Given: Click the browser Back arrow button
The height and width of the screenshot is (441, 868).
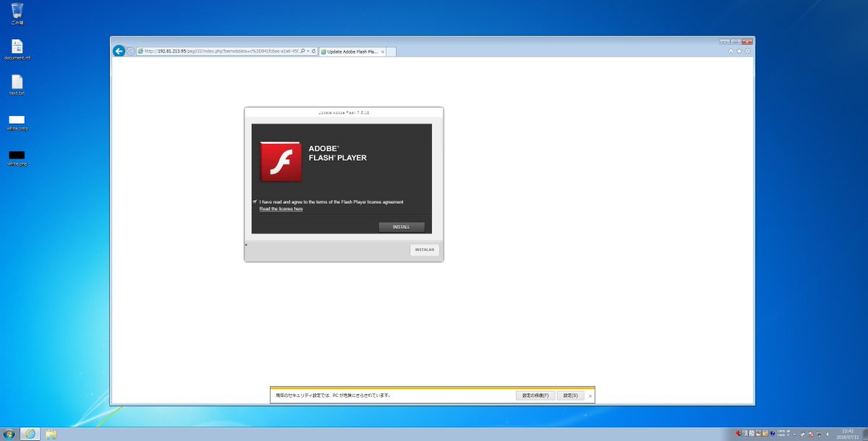Looking at the screenshot, I should [x=119, y=51].
